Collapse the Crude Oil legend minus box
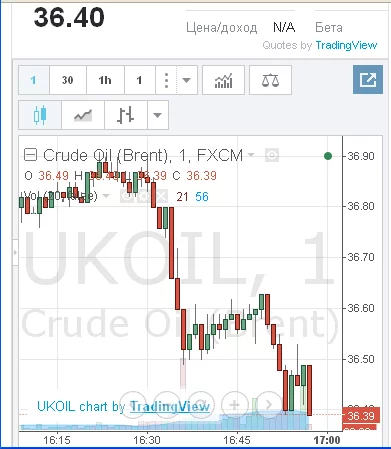The width and height of the screenshot is (391, 449). pyautogui.click(x=30, y=155)
